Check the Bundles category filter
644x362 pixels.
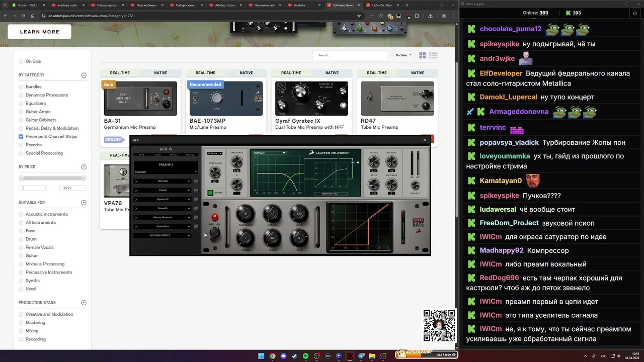21,87
